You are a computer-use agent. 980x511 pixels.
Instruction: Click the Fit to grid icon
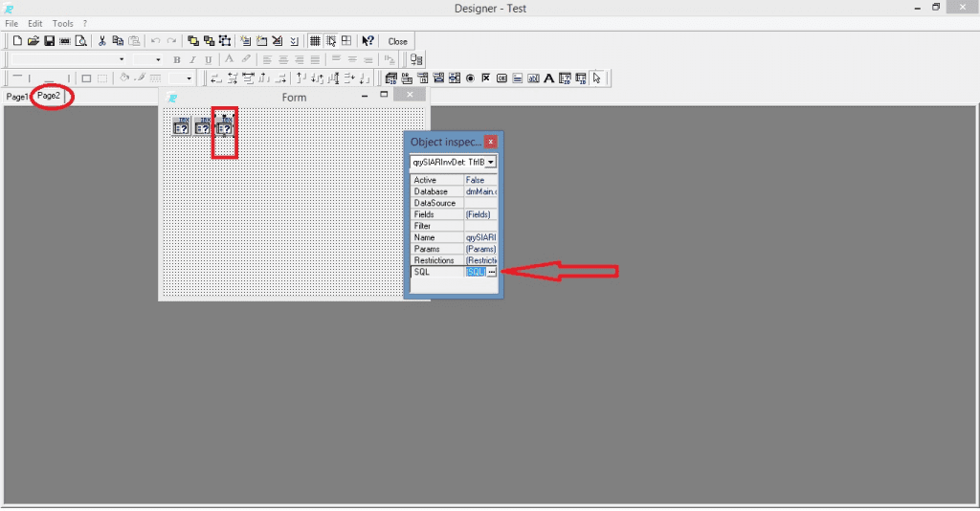point(346,41)
